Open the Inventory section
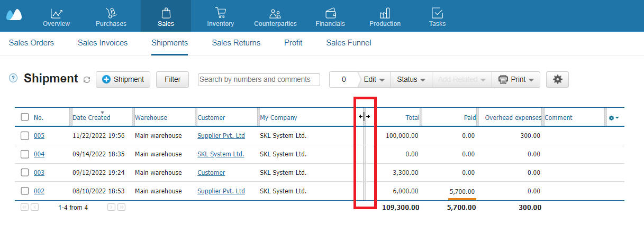This screenshot has height=243, width=644. pos(221,16)
